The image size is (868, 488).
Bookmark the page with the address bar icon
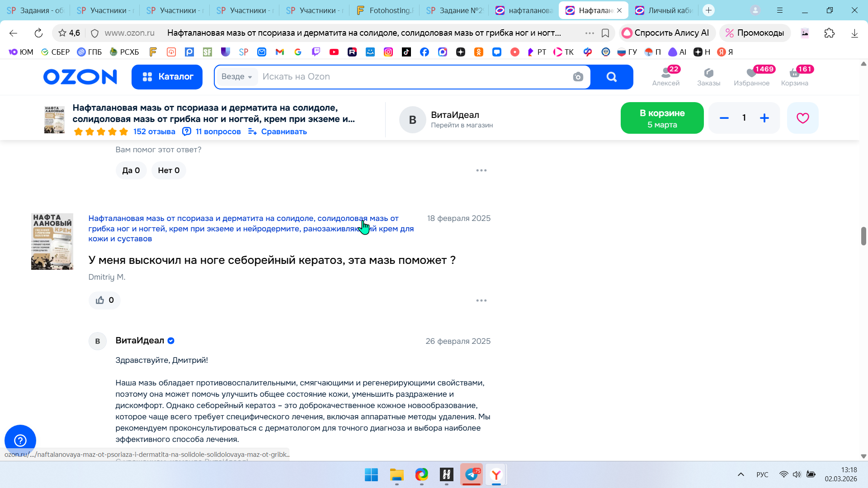pyautogui.click(x=605, y=33)
